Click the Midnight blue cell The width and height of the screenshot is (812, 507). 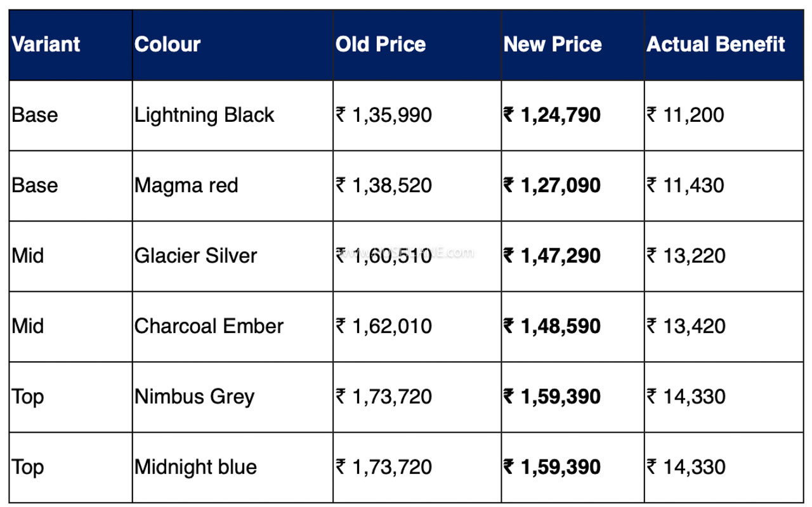(x=195, y=468)
